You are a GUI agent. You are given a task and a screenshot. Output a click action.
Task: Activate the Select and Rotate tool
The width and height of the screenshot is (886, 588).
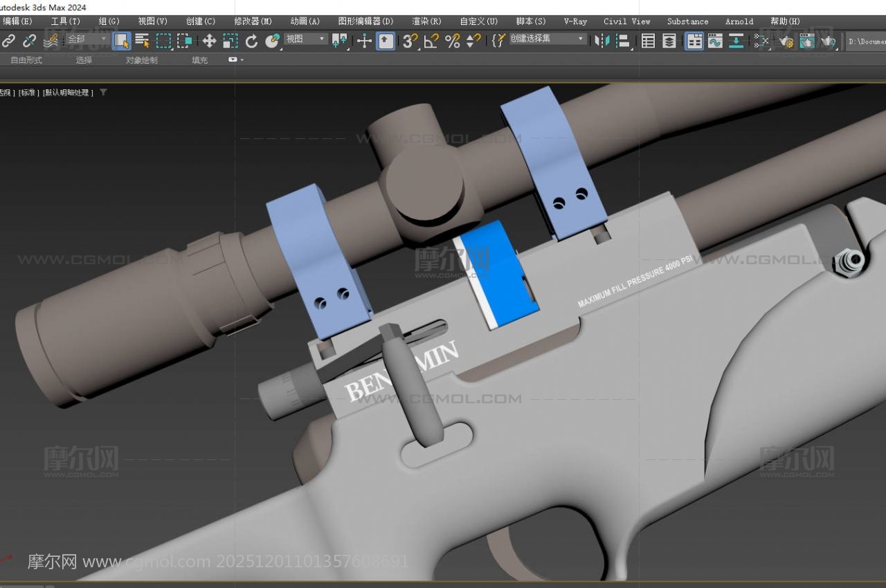[x=251, y=42]
